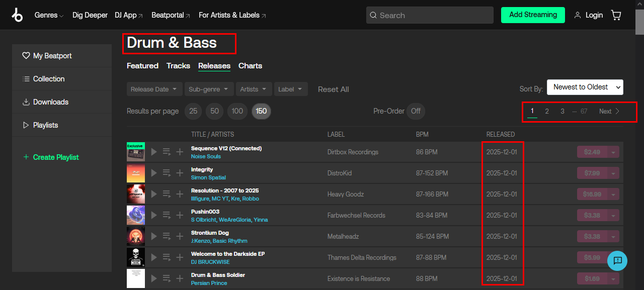Screen dimensions: 644x290
Task: Set results per page to 25
Action: coord(193,111)
